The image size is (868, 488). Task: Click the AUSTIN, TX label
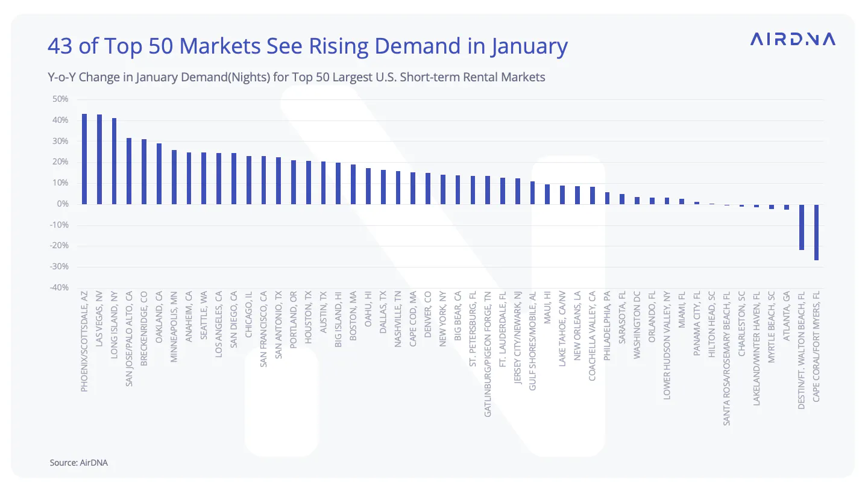click(323, 313)
